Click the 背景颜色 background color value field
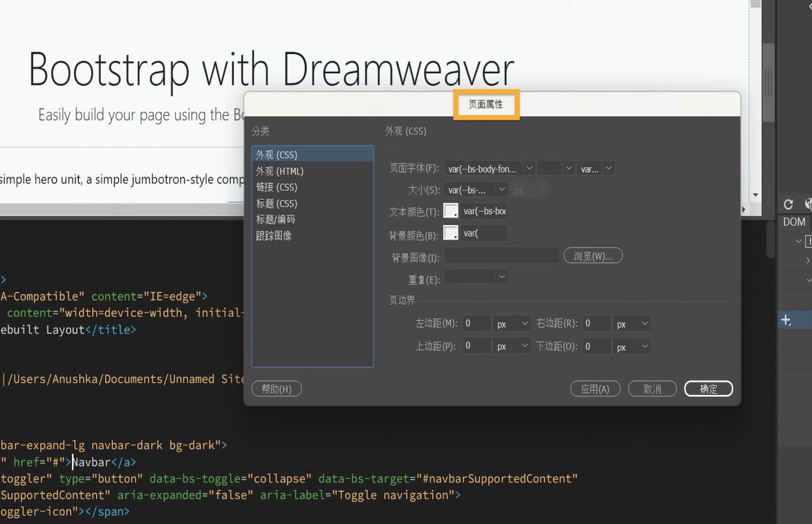Image resolution: width=812 pixels, height=524 pixels. click(484, 233)
